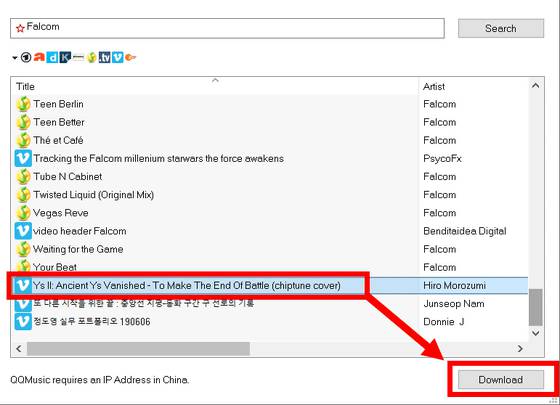This screenshot has height=405, width=560.
Task: Select the red Arte 'a' source icon
Action: (x=39, y=57)
